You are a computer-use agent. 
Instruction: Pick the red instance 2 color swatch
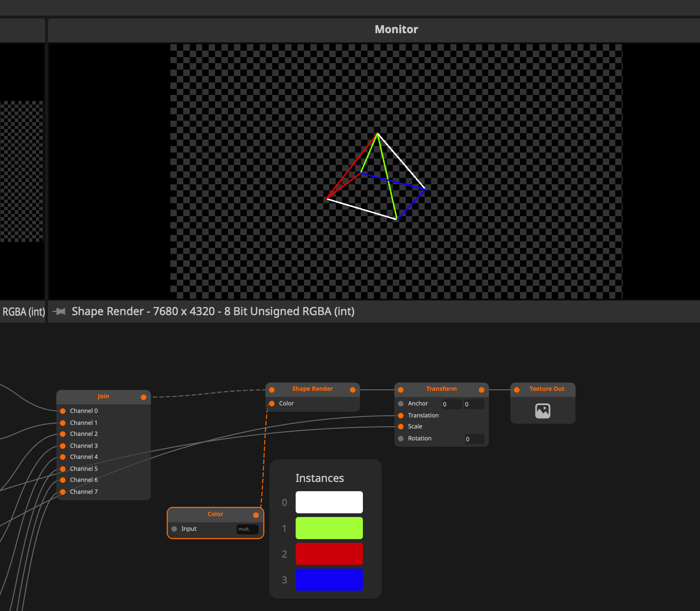click(329, 554)
